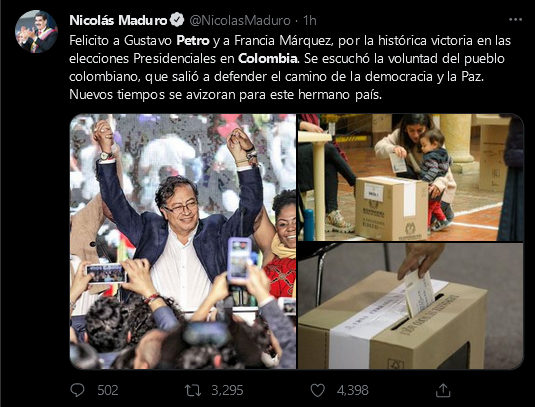Like the tweet with the heart icon
The image size is (535, 407).
pos(317,390)
